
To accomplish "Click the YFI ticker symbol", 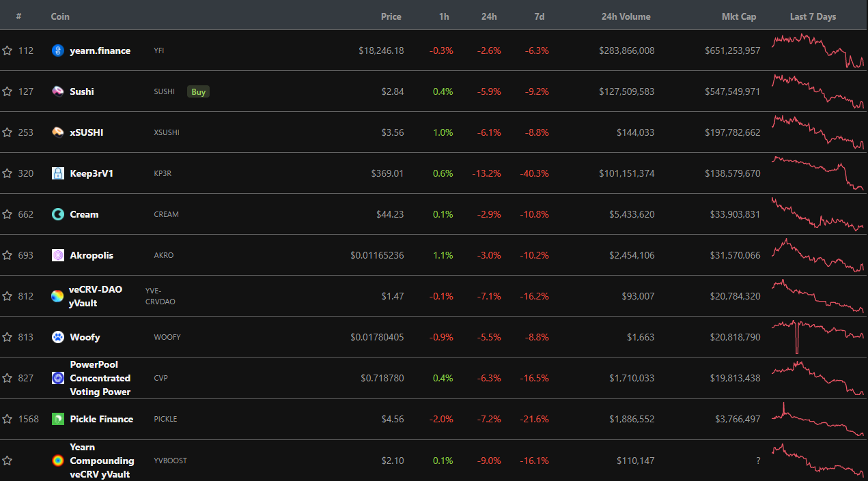I will [x=159, y=50].
